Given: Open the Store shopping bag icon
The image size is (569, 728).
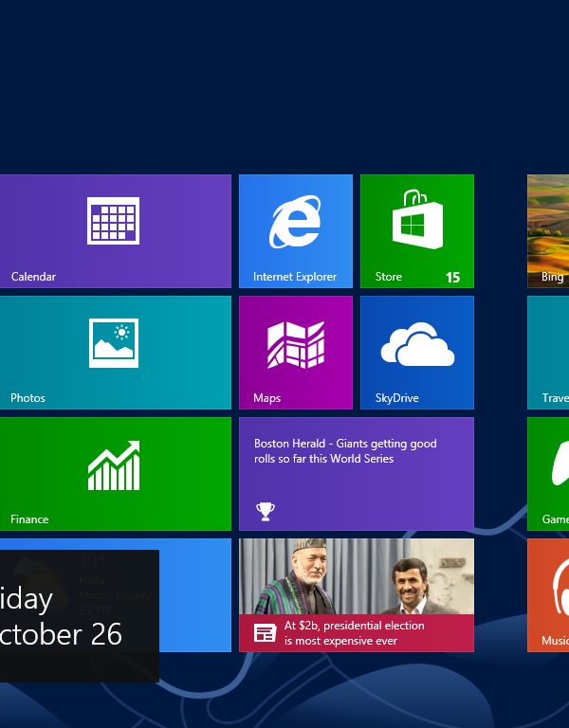Looking at the screenshot, I should [x=417, y=221].
